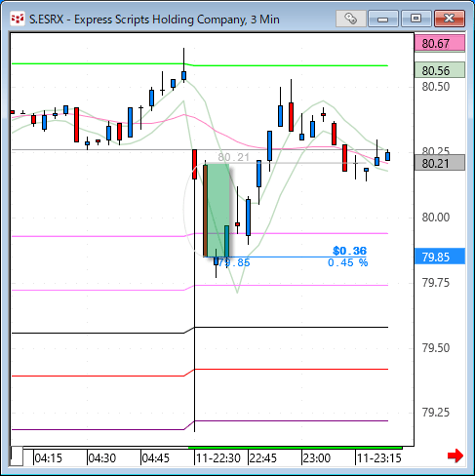This screenshot has height=476, width=475.
Task: Click the 80.50 price axis label
Action: coord(436,87)
